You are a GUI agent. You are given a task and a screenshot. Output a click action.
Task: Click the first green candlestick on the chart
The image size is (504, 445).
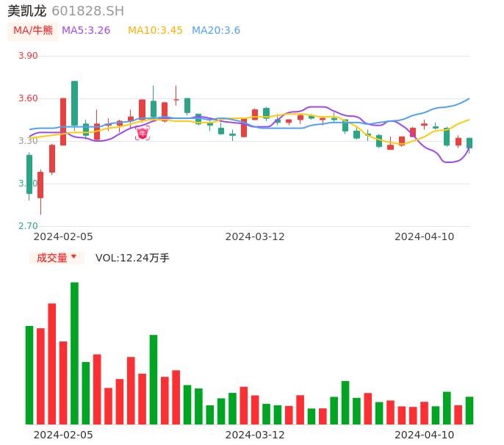(x=29, y=174)
